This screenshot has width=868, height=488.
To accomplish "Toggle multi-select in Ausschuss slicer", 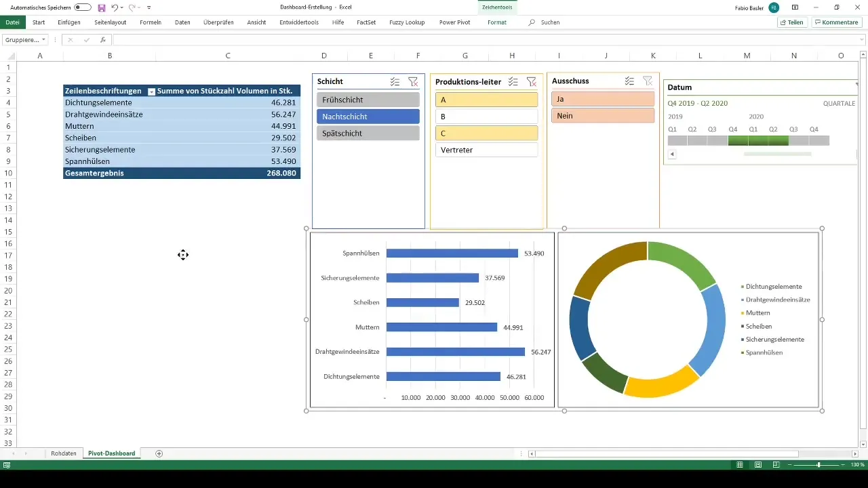I will click(630, 81).
